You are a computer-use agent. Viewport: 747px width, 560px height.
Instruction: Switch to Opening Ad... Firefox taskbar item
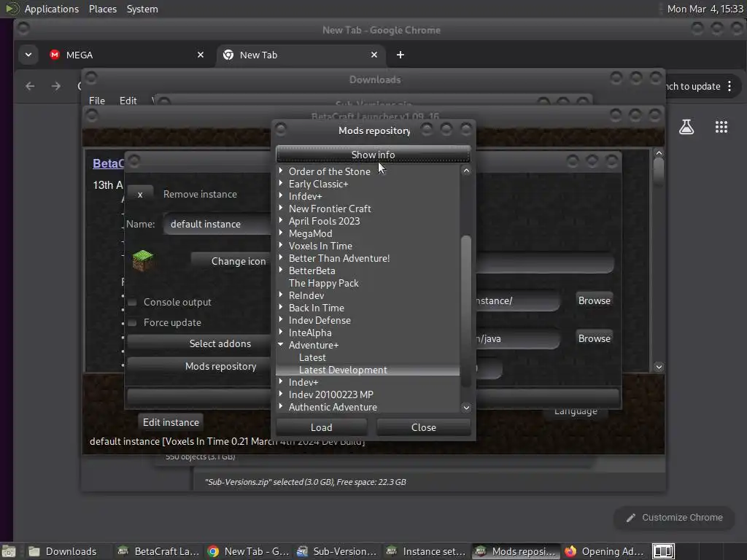[604, 551]
